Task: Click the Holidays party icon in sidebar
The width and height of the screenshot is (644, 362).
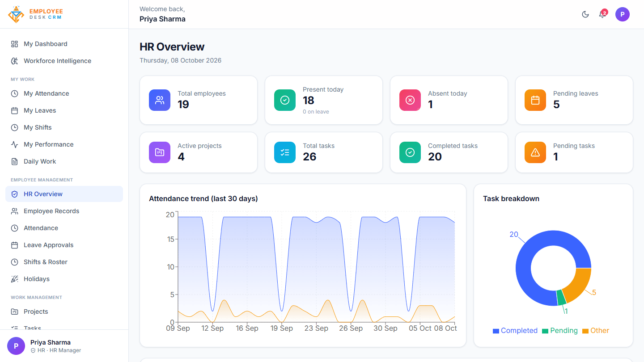Action: (15, 279)
